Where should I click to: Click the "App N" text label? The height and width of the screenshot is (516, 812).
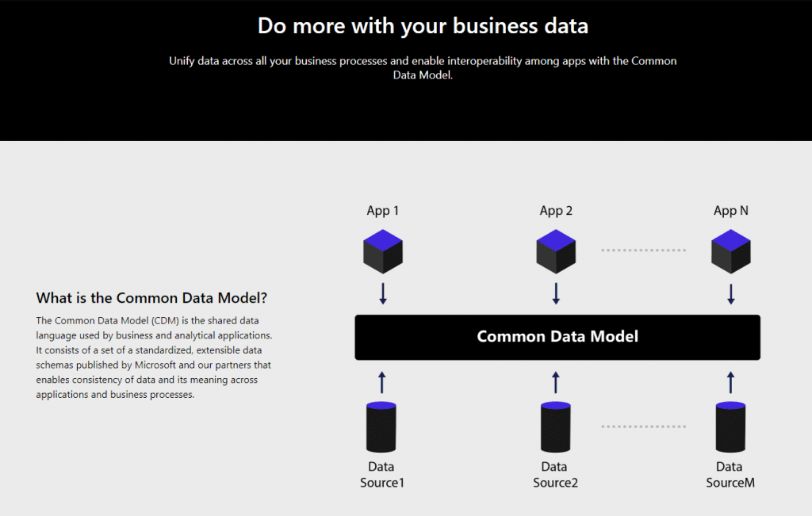[731, 211]
